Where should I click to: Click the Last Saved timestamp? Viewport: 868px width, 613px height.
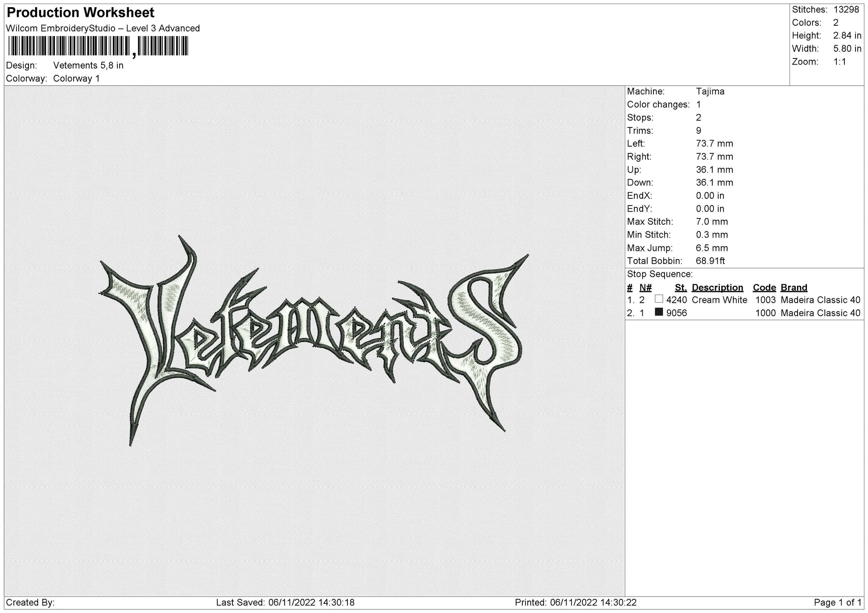[x=285, y=603]
